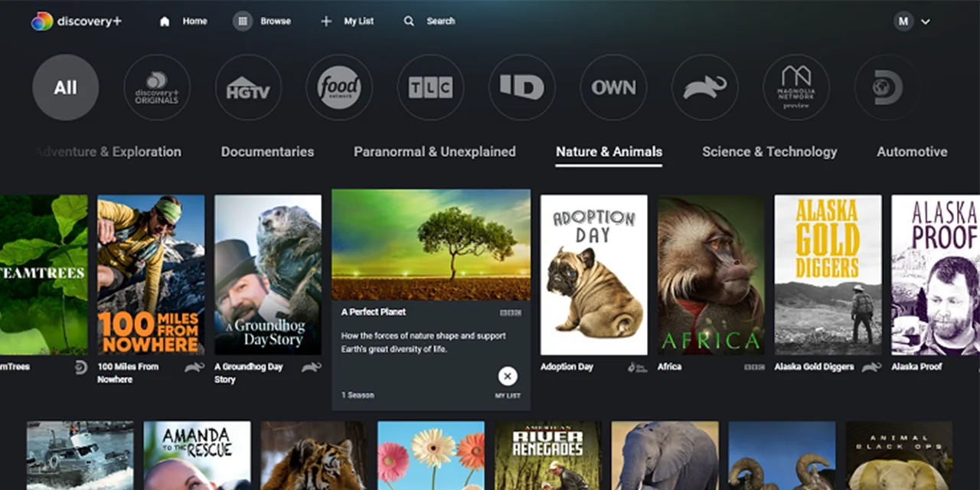
Task: Open the Browse grid icon
Action: (x=243, y=21)
